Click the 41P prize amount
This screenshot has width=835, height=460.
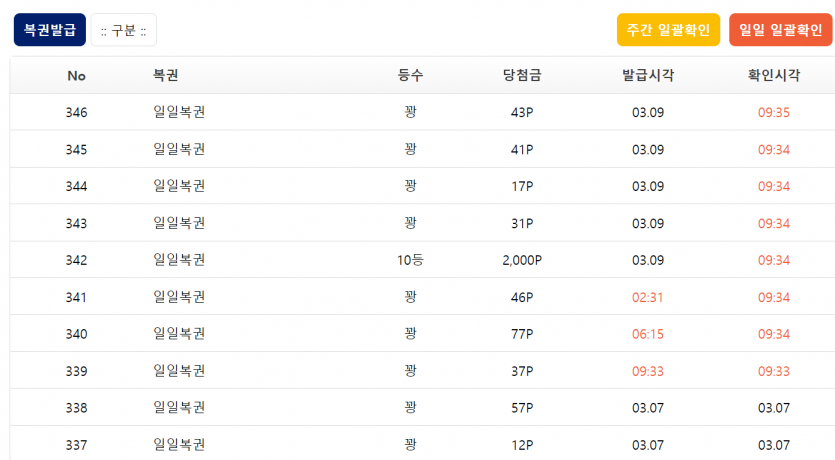point(522,150)
